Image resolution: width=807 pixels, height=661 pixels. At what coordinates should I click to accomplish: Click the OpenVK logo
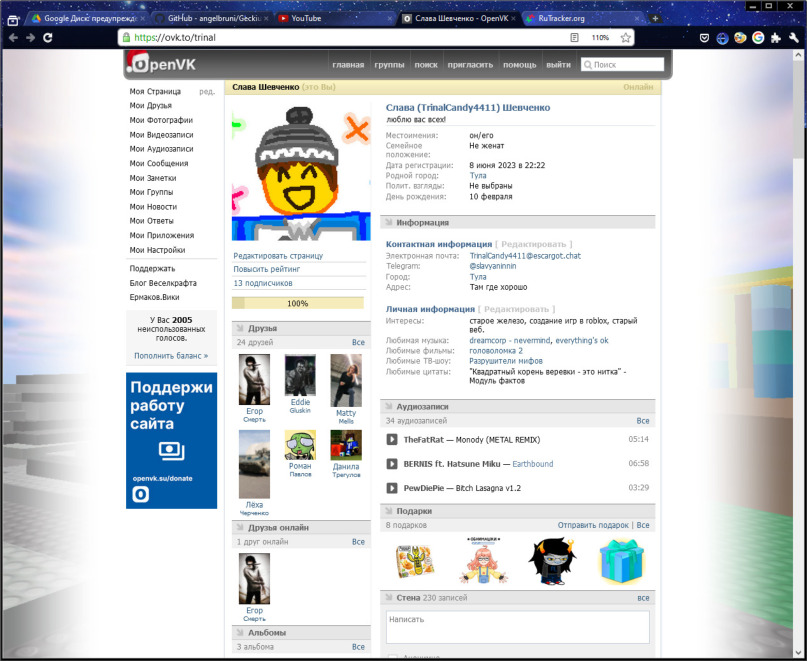pos(161,64)
